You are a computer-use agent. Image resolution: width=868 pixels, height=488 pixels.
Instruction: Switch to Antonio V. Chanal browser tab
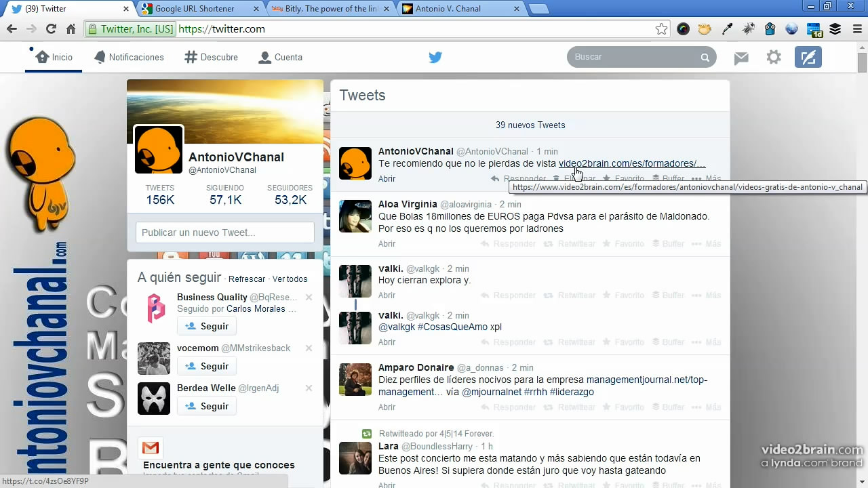(459, 9)
